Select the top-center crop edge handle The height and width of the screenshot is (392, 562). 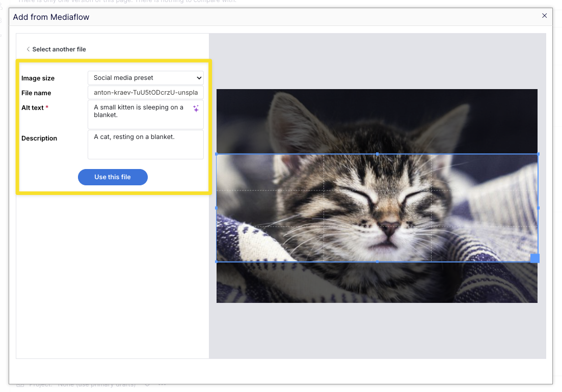coord(377,154)
